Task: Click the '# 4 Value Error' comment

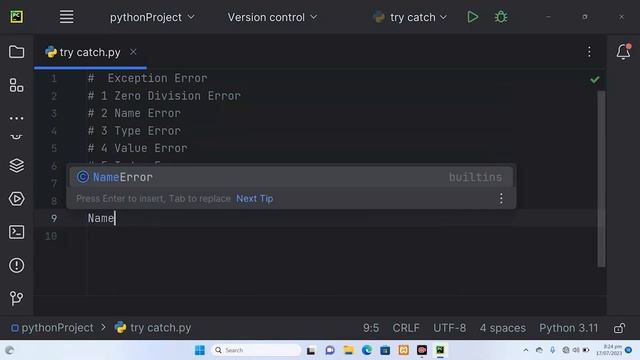Action: coord(138,148)
